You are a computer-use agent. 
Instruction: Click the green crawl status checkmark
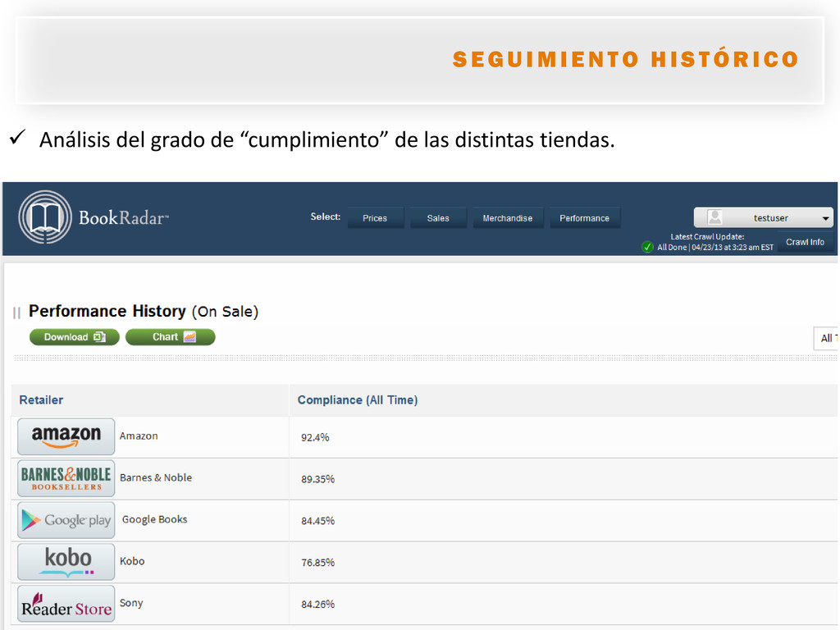[x=647, y=247]
